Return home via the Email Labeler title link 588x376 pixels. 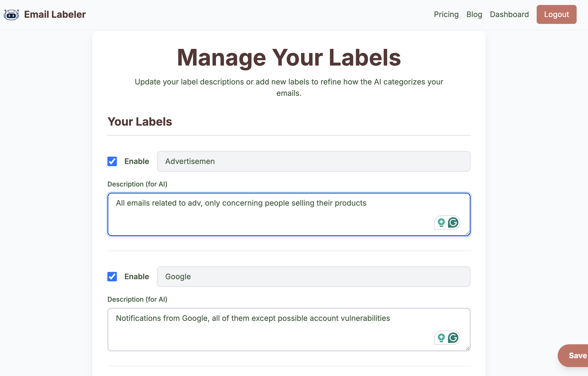tap(55, 14)
